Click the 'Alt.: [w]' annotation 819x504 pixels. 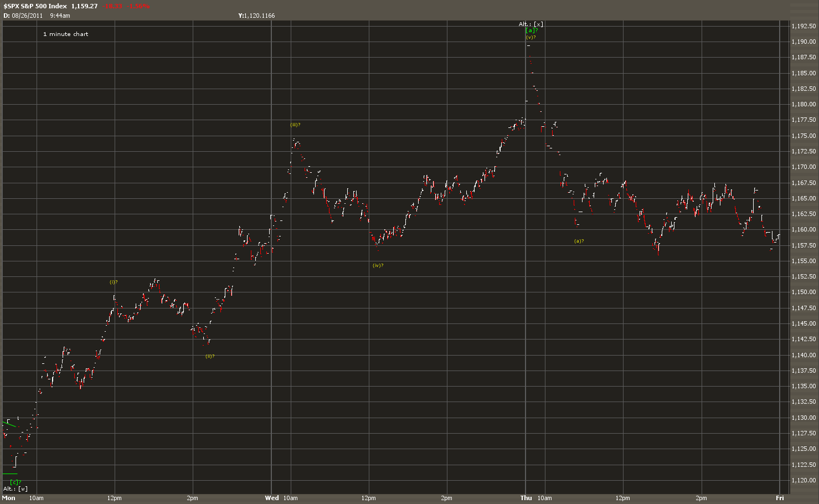(x=16, y=488)
